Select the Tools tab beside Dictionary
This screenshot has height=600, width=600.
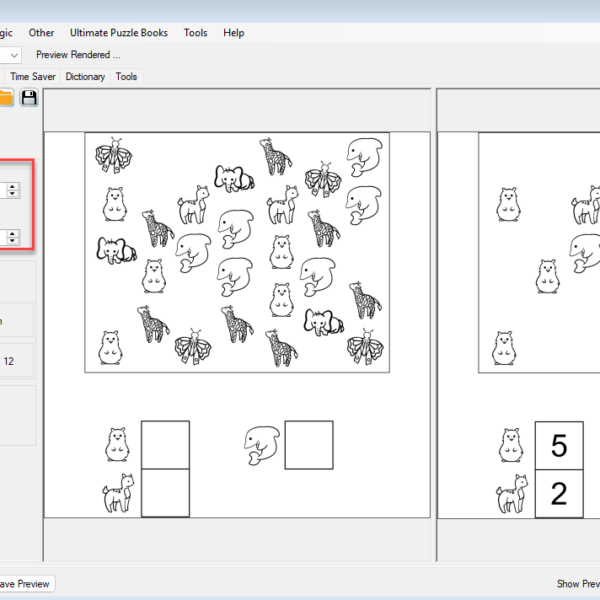coord(127,76)
